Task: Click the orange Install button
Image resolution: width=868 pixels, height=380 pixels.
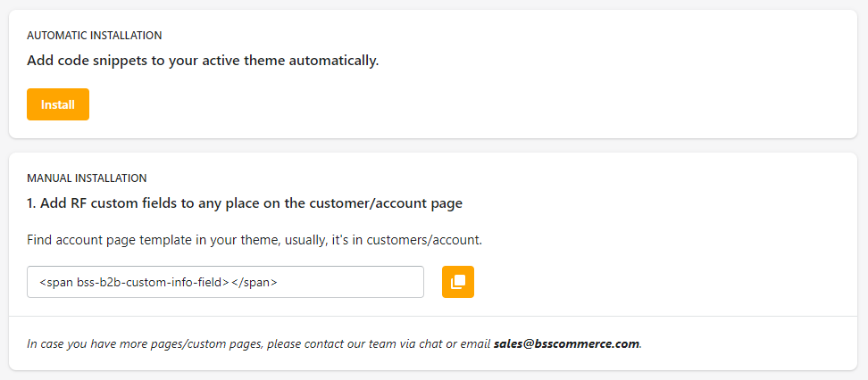Action: point(58,104)
